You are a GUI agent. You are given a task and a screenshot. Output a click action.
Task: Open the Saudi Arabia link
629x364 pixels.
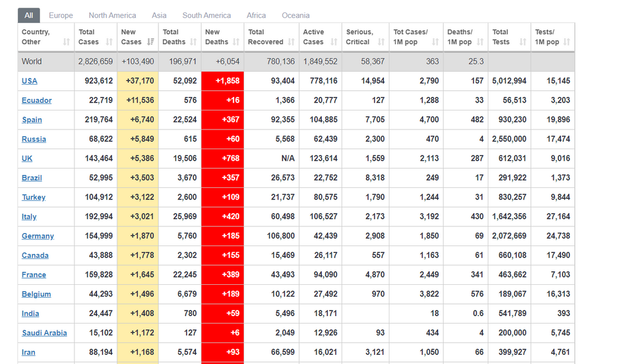[x=44, y=333]
